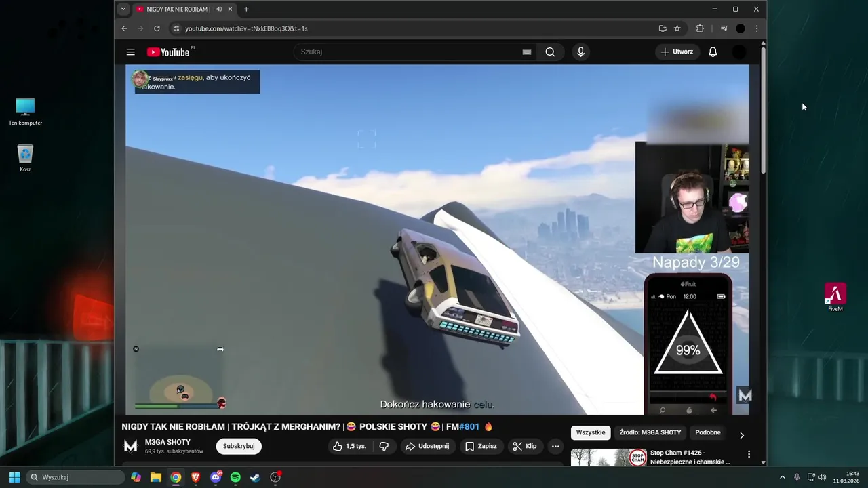This screenshot has height=488, width=868.
Task: Open Stop Cham #1426 thumbnail
Action: [x=609, y=457]
